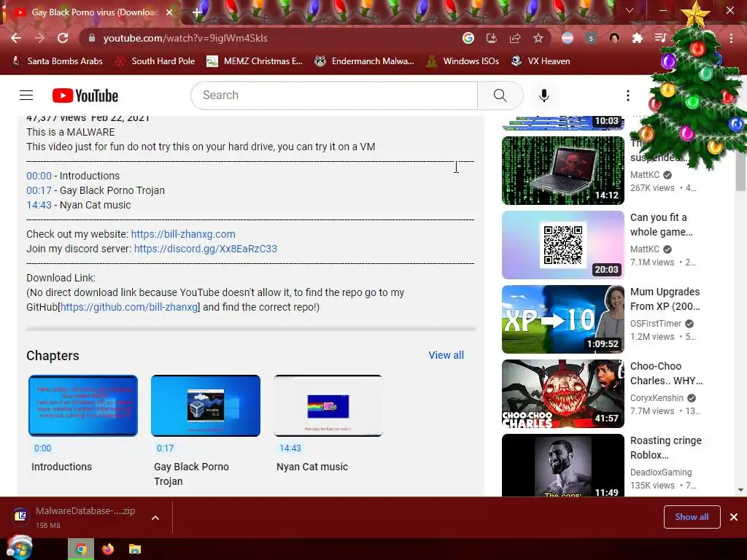Go back to the previous page

tap(16, 38)
